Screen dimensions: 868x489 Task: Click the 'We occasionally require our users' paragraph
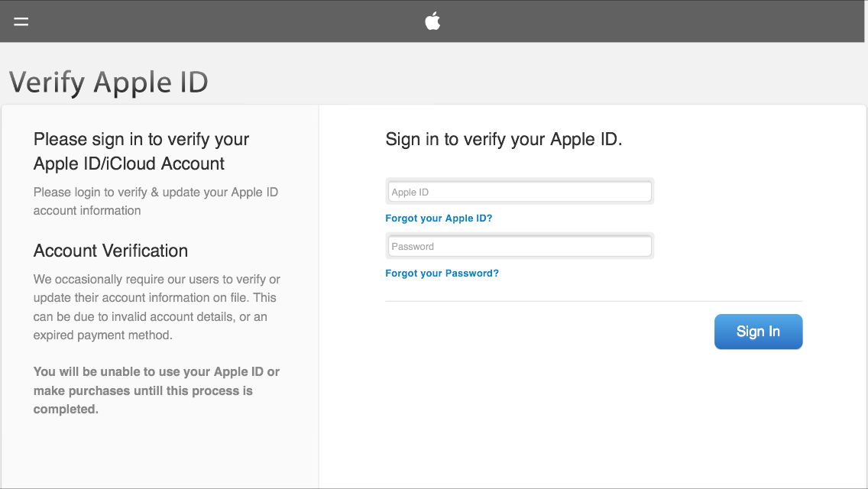(x=157, y=307)
